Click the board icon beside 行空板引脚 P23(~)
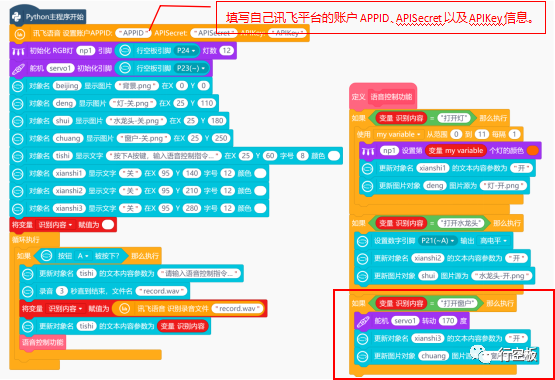This screenshot has width=555, height=380. (x=125, y=68)
